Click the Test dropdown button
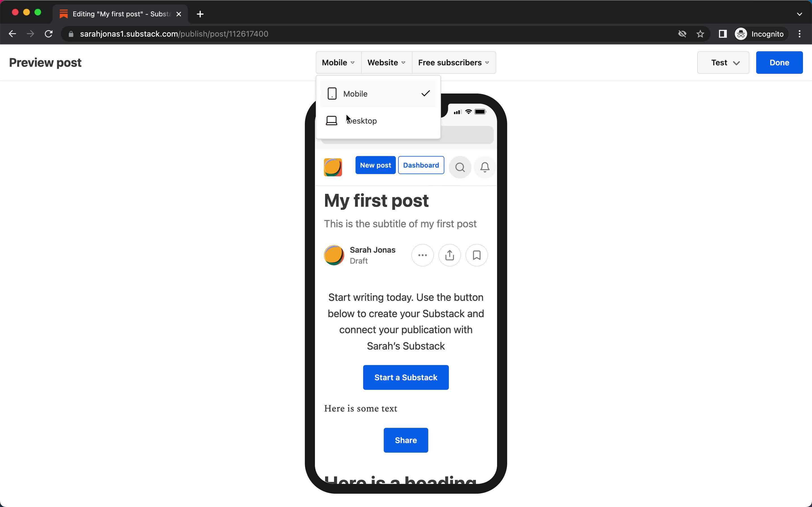Image resolution: width=812 pixels, height=507 pixels. tap(723, 63)
